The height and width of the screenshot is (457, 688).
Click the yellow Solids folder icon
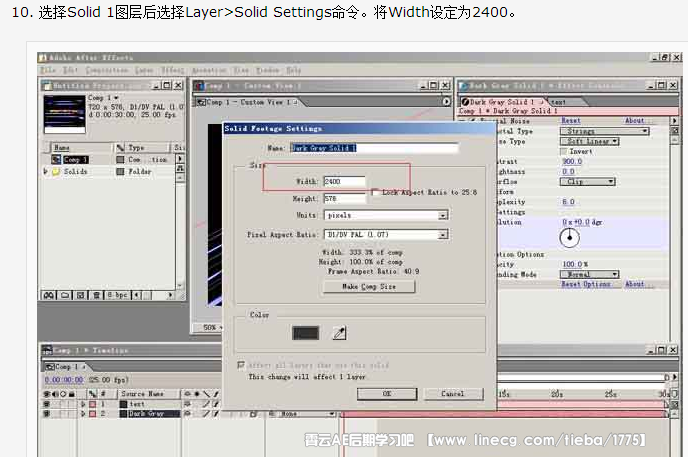coord(56,171)
